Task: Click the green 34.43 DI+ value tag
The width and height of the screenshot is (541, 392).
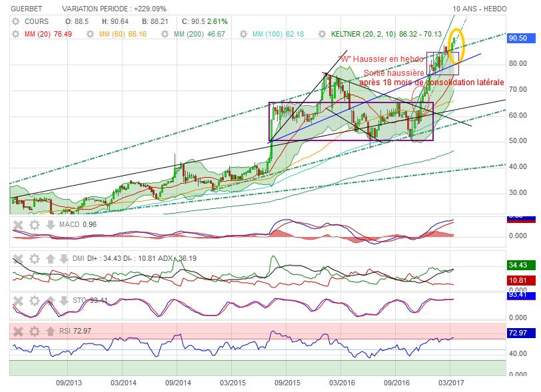Action: point(521,265)
